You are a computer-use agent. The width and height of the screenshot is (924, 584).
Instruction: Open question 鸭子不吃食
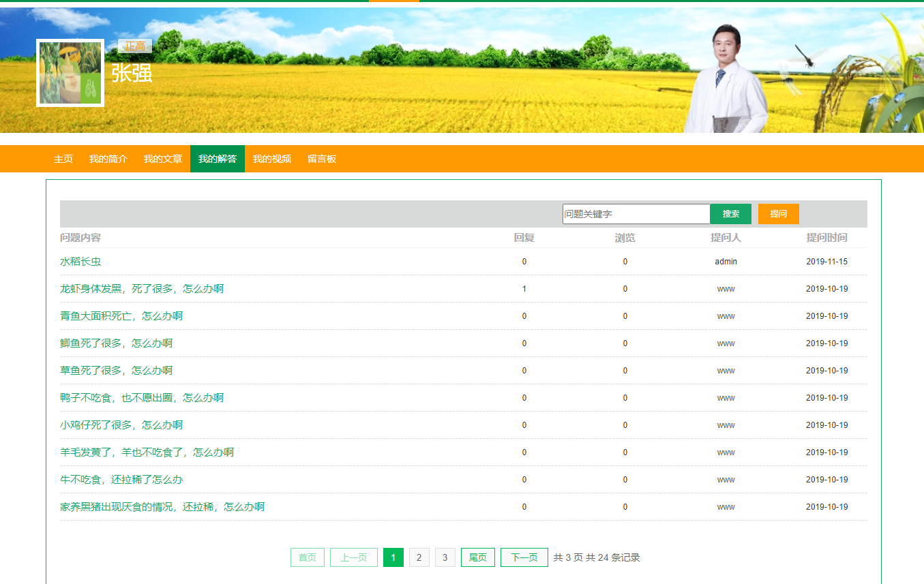coord(142,398)
